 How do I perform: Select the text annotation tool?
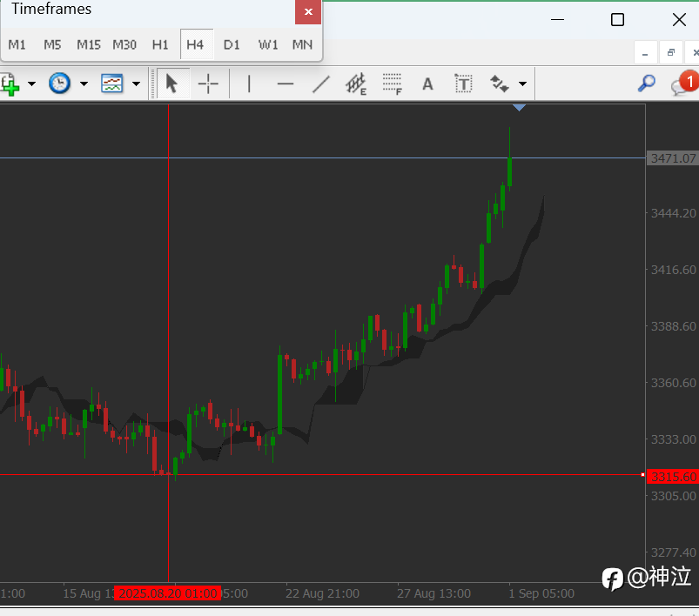427,84
